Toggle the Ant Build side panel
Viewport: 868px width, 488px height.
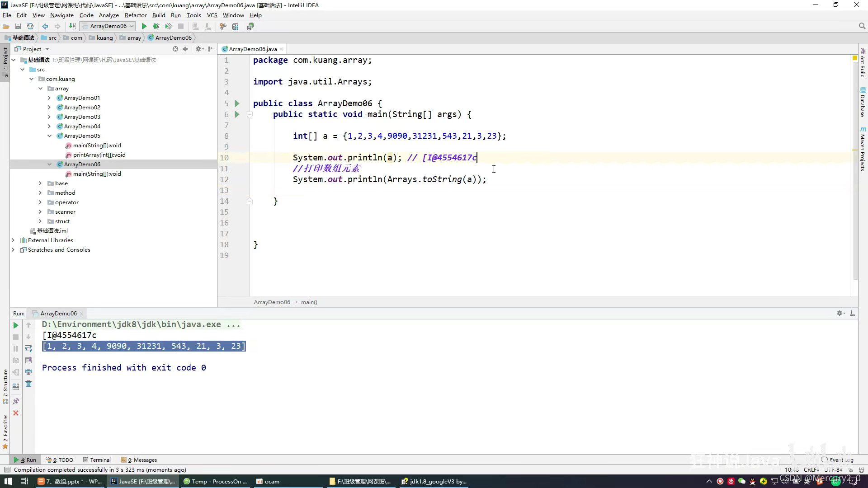(863, 62)
